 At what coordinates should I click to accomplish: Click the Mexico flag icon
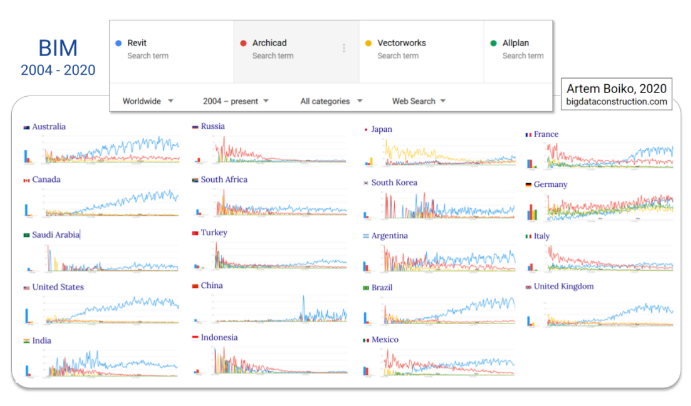(x=366, y=340)
